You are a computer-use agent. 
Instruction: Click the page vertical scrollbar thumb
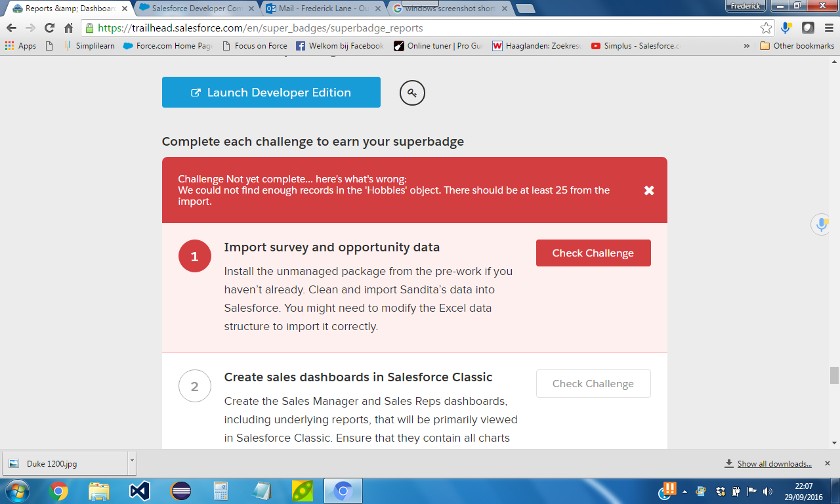tap(834, 375)
